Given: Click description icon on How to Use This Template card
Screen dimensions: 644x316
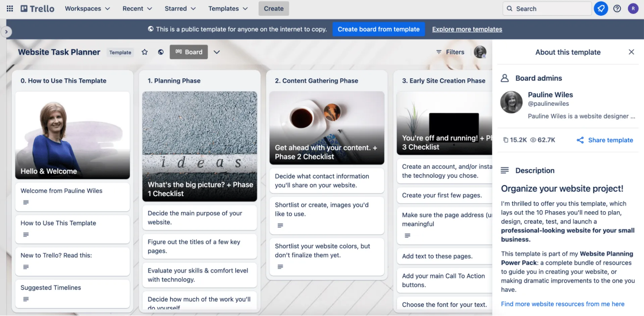Looking at the screenshot, I should (x=26, y=234).
